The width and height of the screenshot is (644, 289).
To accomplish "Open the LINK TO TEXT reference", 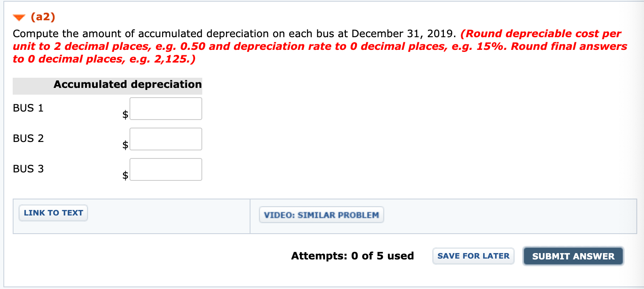I will pyautogui.click(x=53, y=213).
